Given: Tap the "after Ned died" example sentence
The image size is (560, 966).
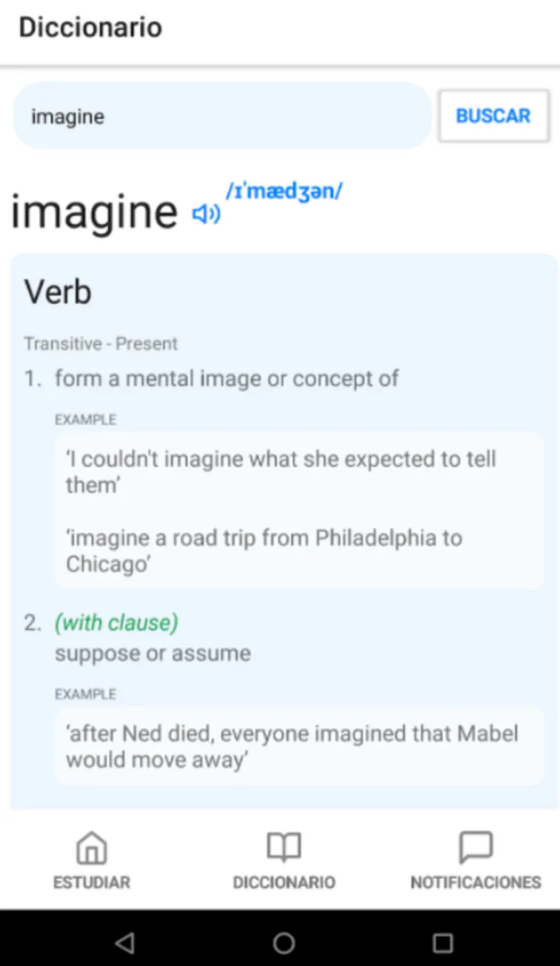Looking at the screenshot, I should pos(292,746).
